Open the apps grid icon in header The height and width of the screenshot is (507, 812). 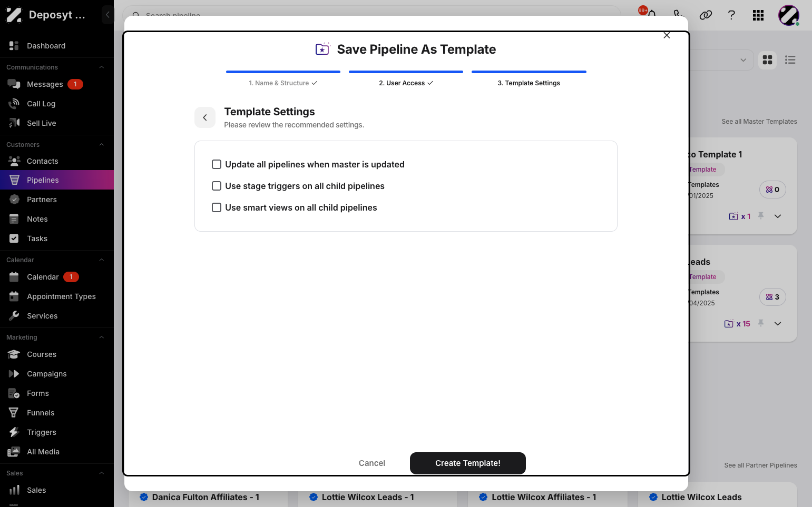(758, 15)
